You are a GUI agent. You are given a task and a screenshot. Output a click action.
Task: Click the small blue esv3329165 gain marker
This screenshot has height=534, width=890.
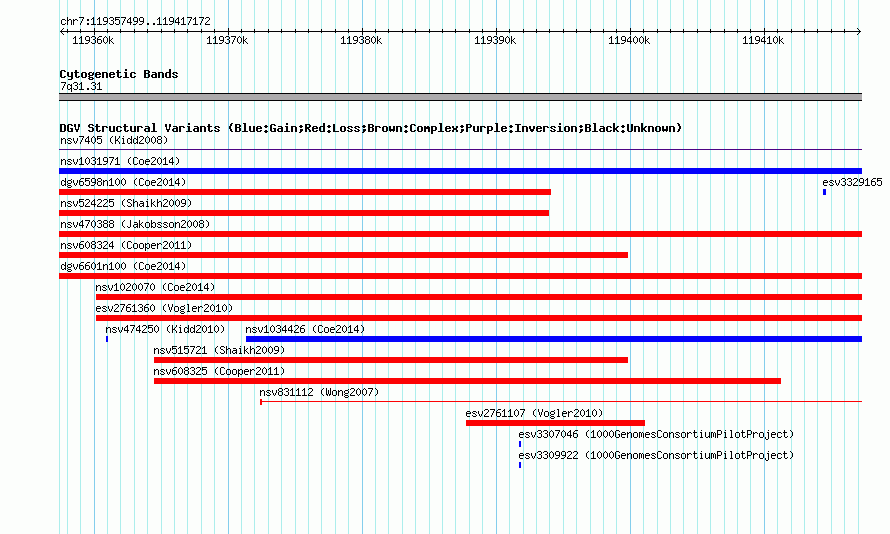click(x=824, y=192)
